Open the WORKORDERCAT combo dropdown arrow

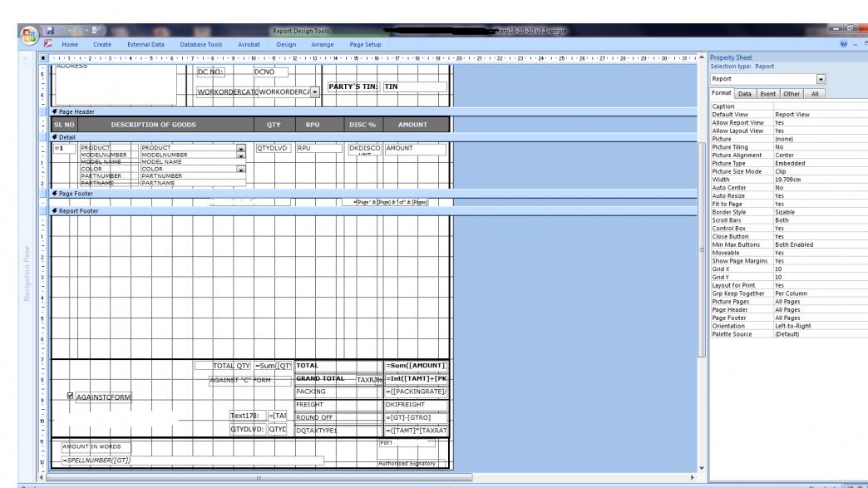pyautogui.click(x=314, y=91)
